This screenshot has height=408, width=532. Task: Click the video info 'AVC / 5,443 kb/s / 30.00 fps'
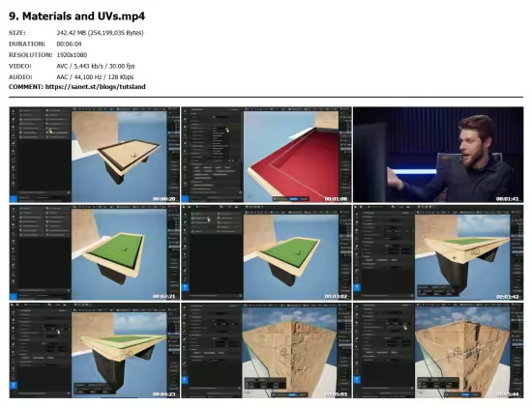(x=96, y=66)
